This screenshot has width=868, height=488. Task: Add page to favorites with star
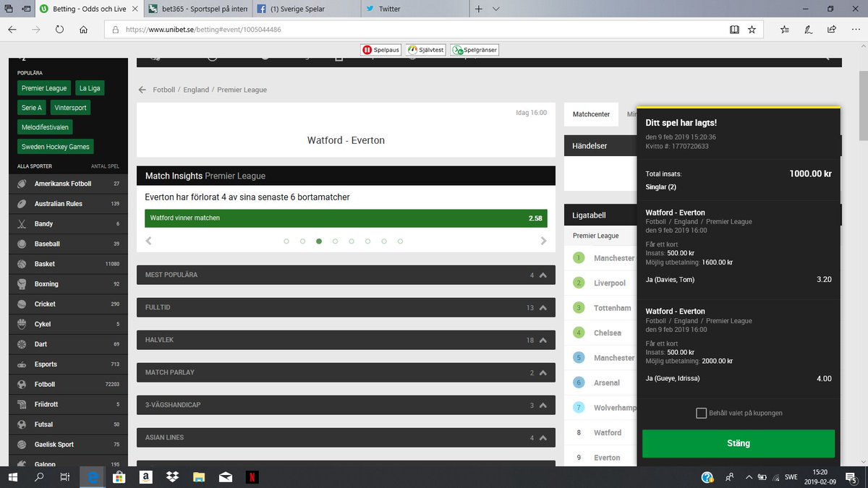[x=752, y=30]
